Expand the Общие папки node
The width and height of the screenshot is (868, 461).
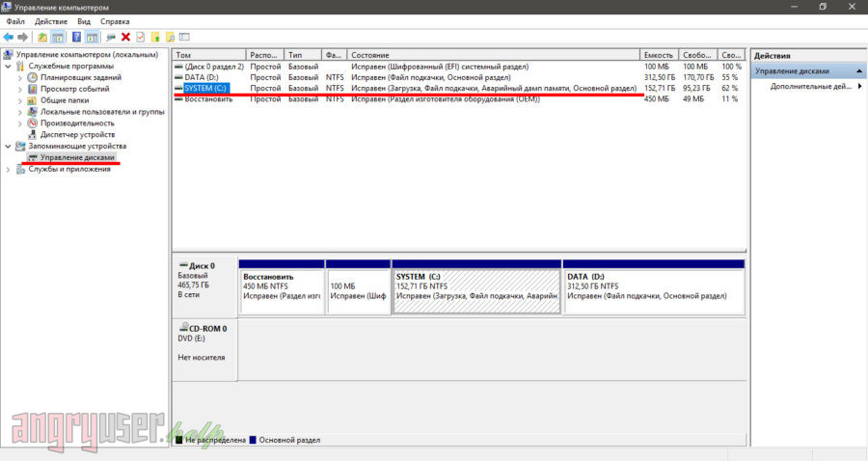pyautogui.click(x=20, y=100)
